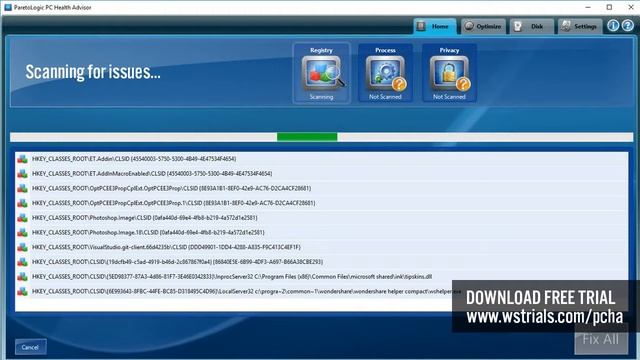Click the info icon in top bar
Image resolution: width=640 pixels, height=360 pixels.
tap(613, 26)
